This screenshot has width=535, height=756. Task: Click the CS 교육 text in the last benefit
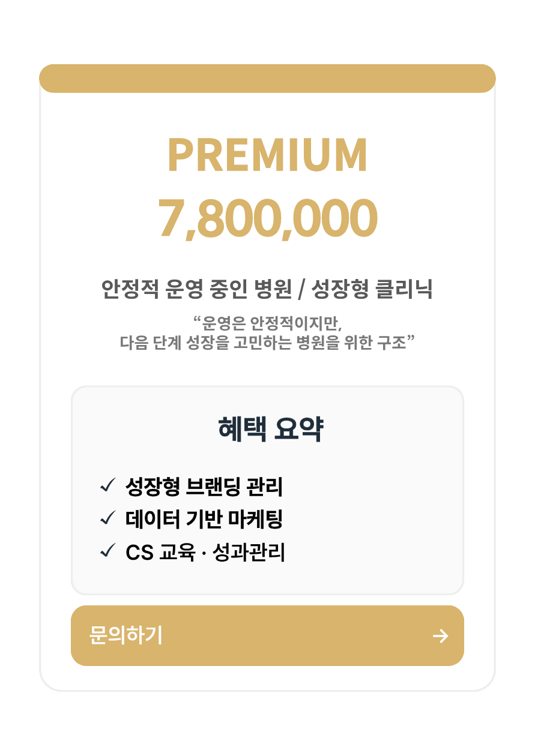click(x=160, y=552)
